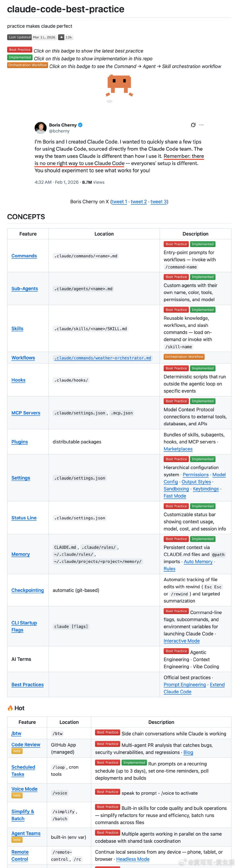This screenshot has width=237, height=868.
Task: Click Implemented badge in Sub-Agents row
Action: coord(203,277)
